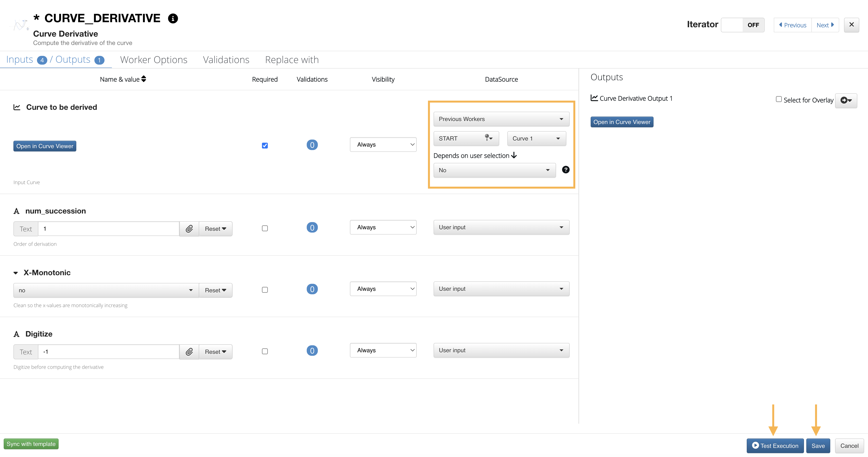The width and height of the screenshot is (868, 457).
Task: Open the START worker dropdown
Action: [466, 139]
